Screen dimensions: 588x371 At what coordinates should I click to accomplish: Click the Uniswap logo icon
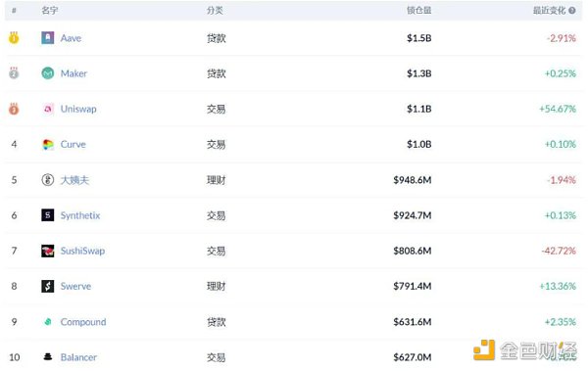[48, 109]
